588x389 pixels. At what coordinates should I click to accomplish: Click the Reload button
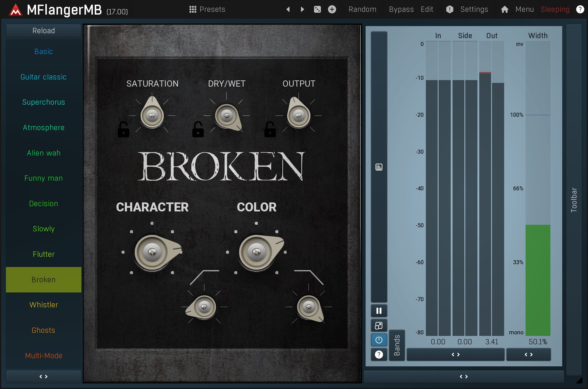click(43, 31)
